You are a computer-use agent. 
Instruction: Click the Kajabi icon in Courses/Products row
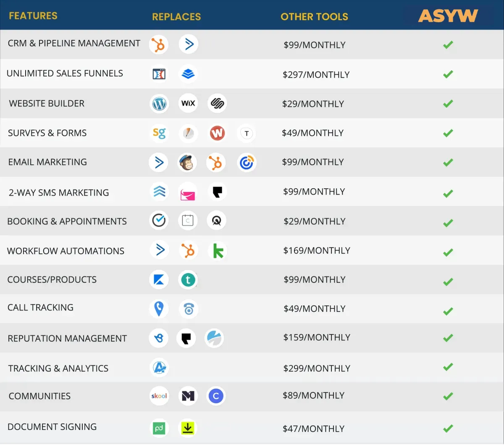159,280
